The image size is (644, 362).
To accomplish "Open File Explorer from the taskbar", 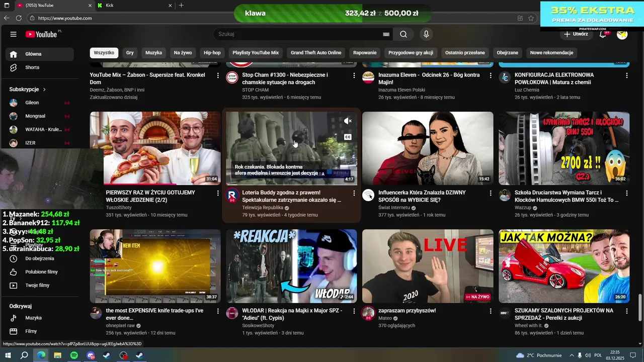I will [x=57, y=355].
